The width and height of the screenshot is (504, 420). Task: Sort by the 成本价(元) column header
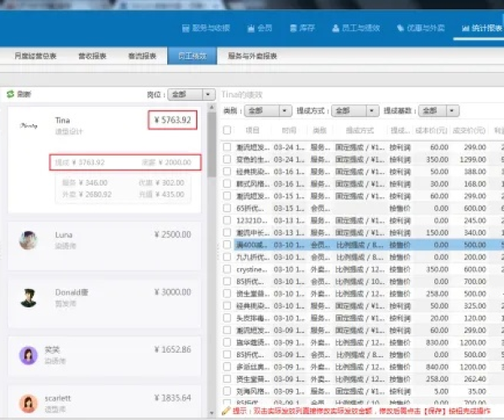click(x=431, y=130)
